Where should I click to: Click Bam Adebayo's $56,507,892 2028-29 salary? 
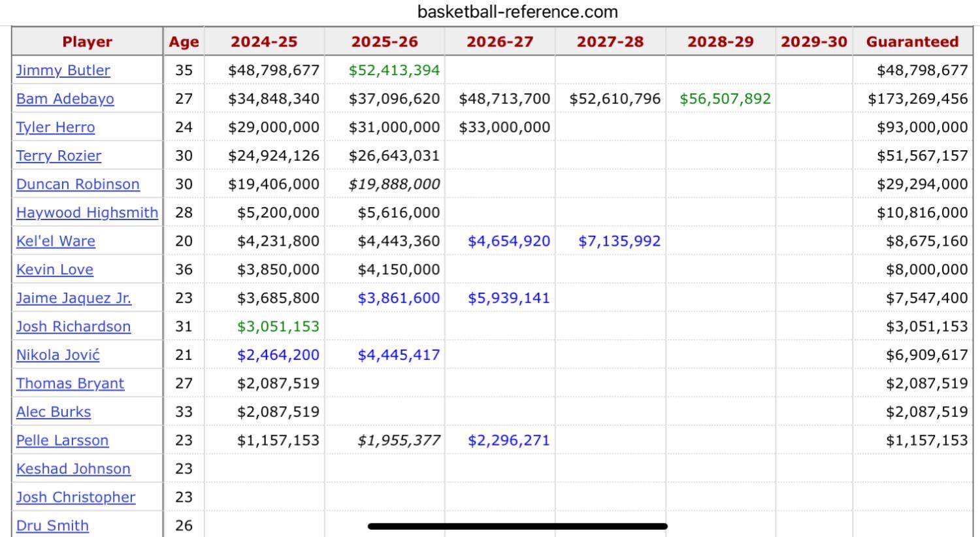coord(725,99)
